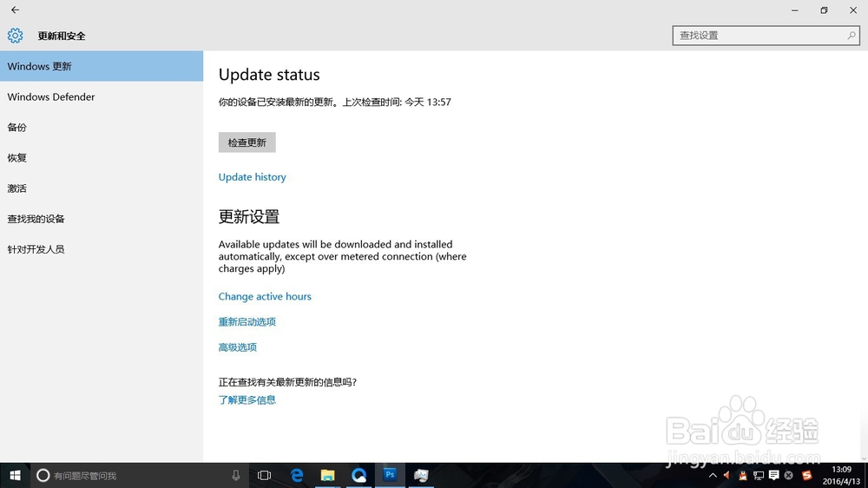Launch Microsoft Edge from taskbar
This screenshot has height=488, width=868.
coord(297,475)
